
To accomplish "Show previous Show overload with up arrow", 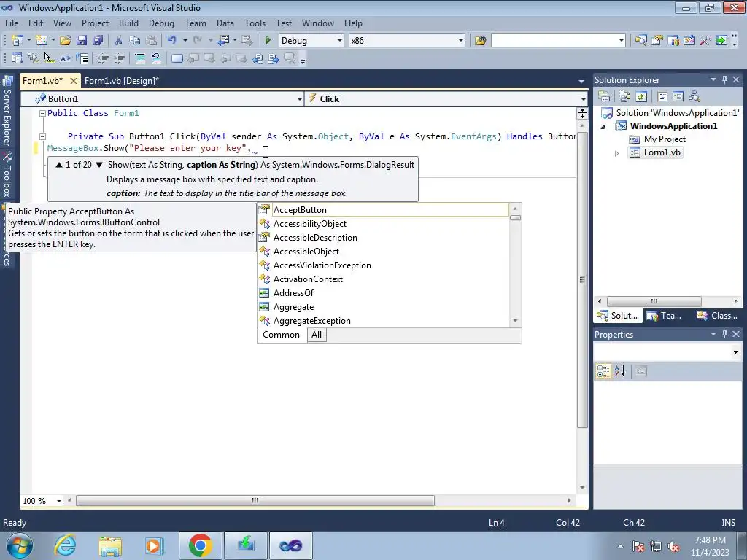I will click(59, 165).
